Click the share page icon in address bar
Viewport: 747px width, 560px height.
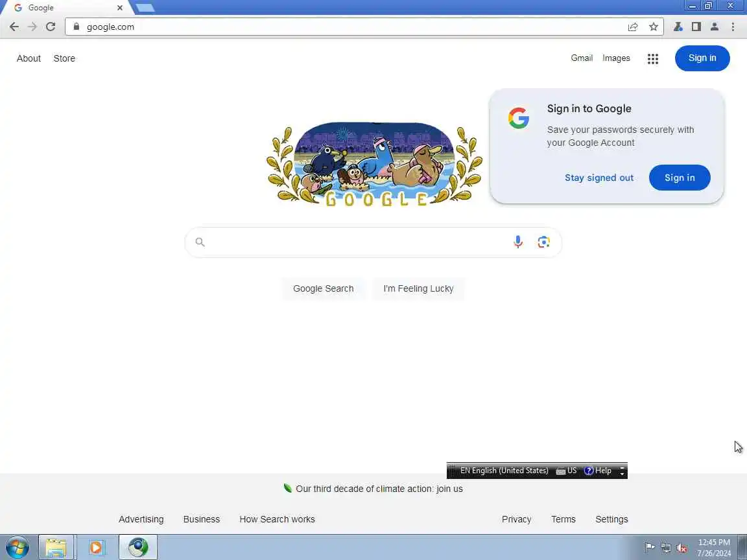tap(633, 27)
